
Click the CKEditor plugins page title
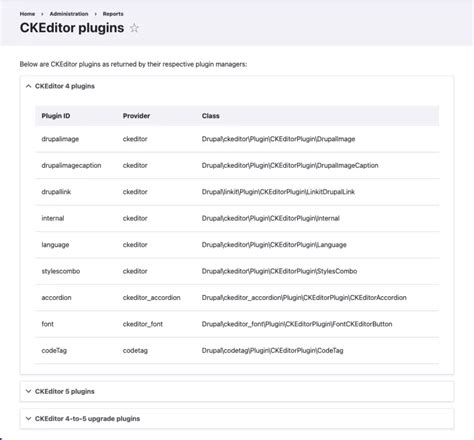(x=72, y=28)
